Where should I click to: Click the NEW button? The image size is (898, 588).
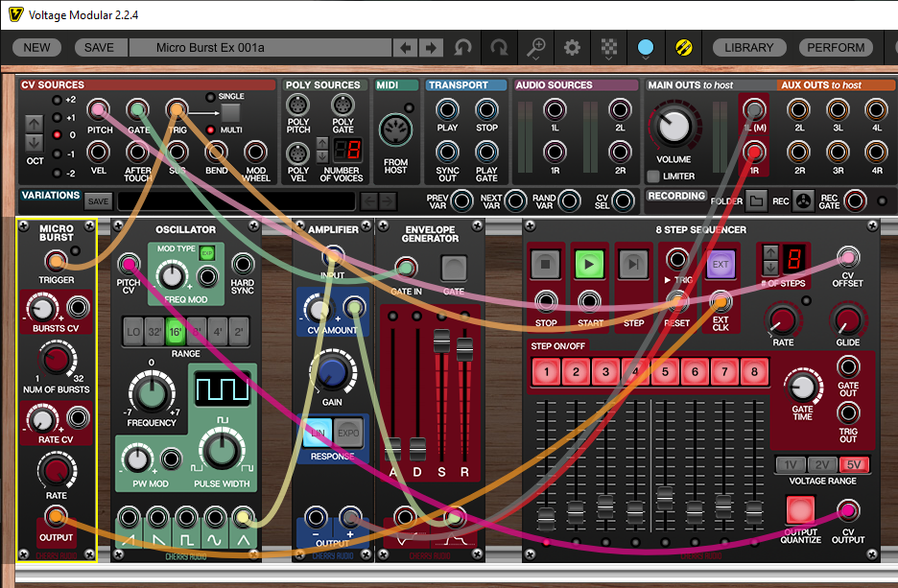36,48
